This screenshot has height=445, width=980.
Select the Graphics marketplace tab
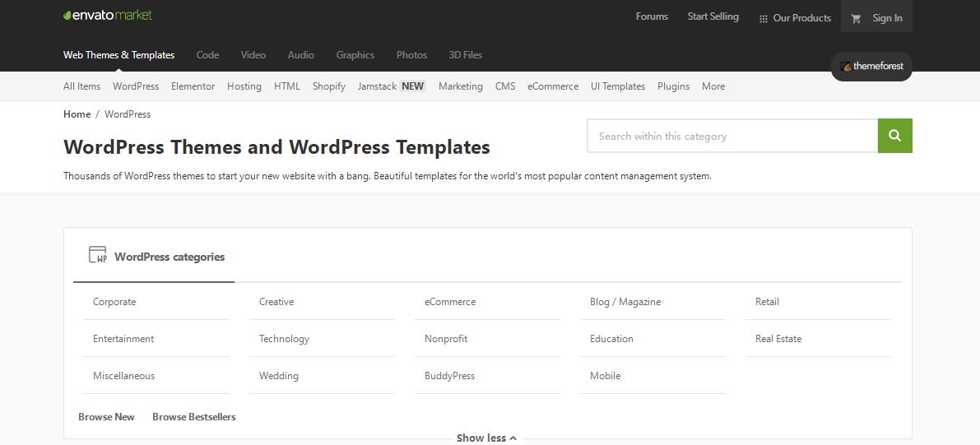(x=355, y=55)
